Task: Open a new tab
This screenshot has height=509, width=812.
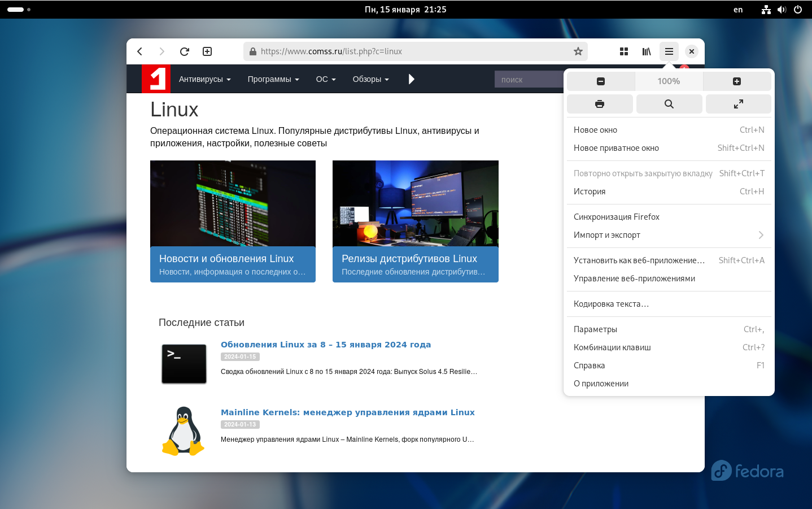Action: click(207, 51)
